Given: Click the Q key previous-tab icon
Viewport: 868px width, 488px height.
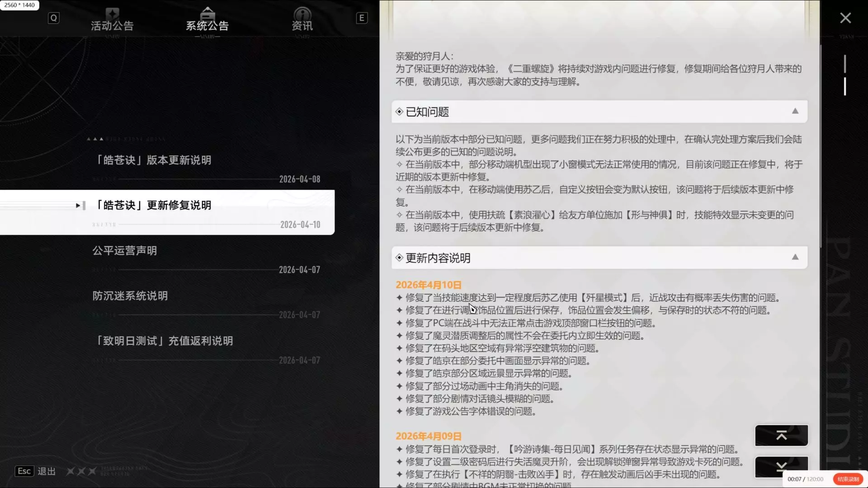Looking at the screenshot, I should (53, 18).
